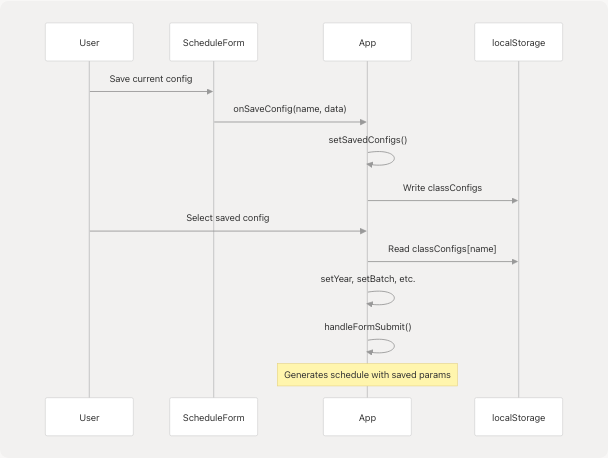This screenshot has height=458, width=608.
Task: Click the "Select saved config" message label
Action: (x=227, y=217)
